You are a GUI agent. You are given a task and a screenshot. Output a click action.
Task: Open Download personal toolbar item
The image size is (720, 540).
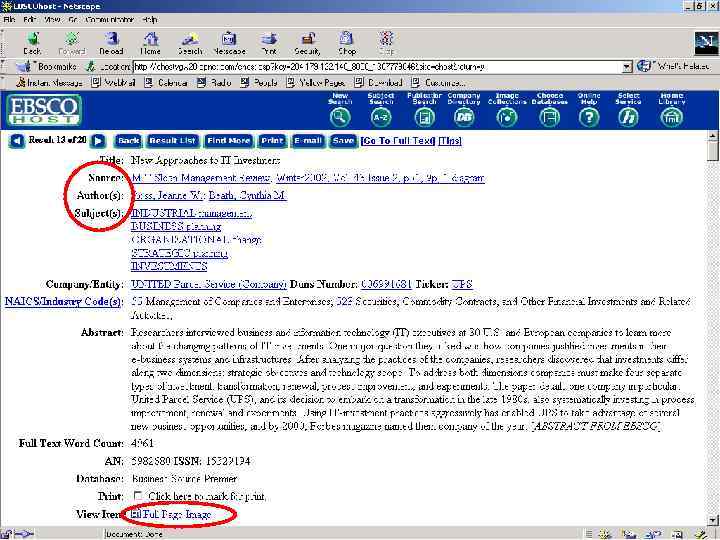coord(378,83)
